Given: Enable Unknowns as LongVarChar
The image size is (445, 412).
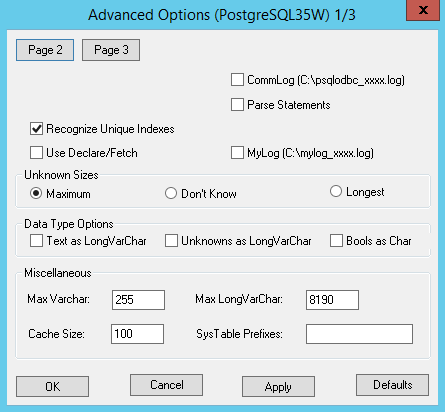Looking at the screenshot, I should click(x=171, y=241).
